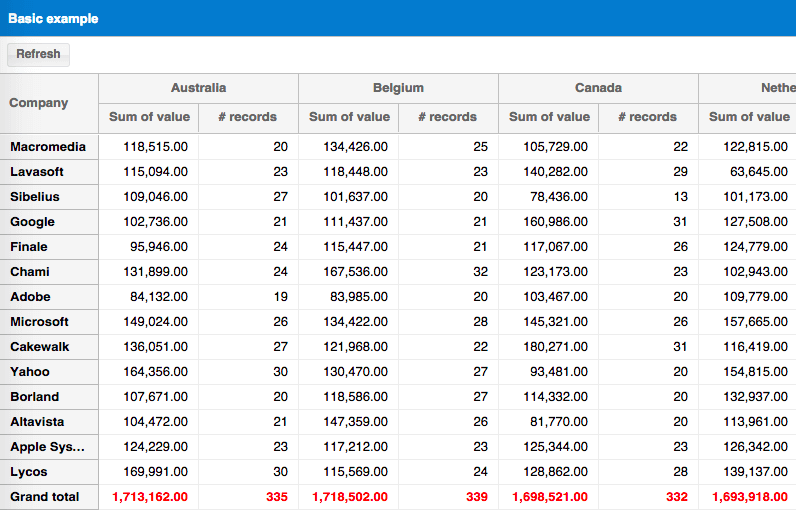The image size is (796, 510).
Task: Click grand total records 339
Action: coord(448,497)
